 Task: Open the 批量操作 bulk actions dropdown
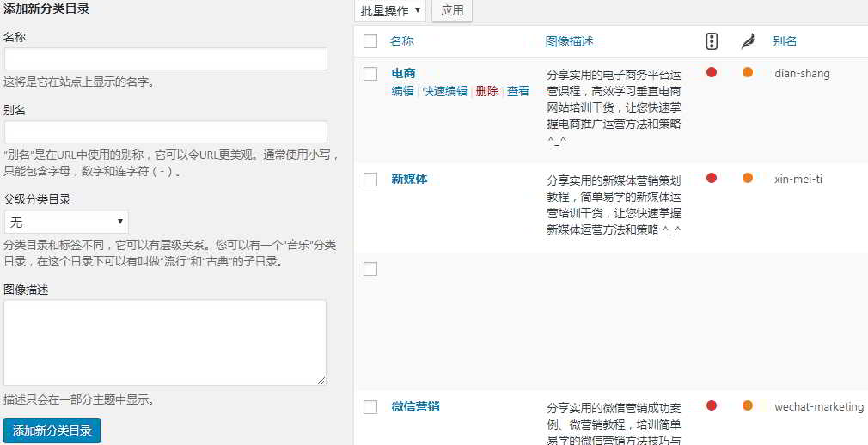point(389,10)
